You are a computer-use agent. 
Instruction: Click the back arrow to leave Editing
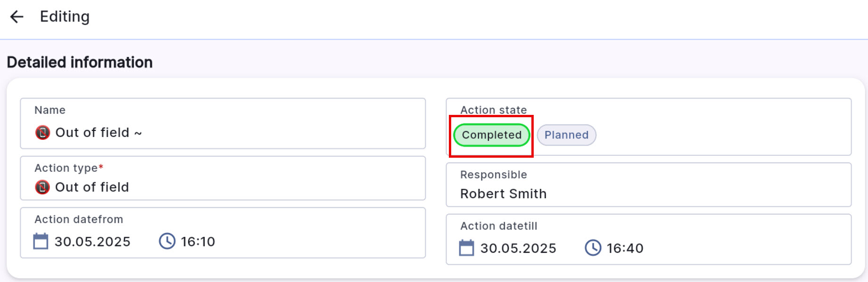(17, 16)
